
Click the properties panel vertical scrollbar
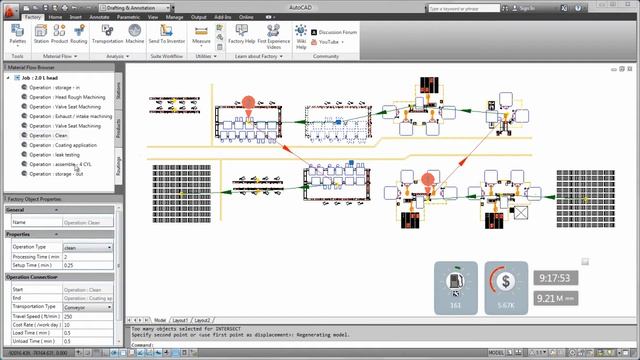coord(119,274)
